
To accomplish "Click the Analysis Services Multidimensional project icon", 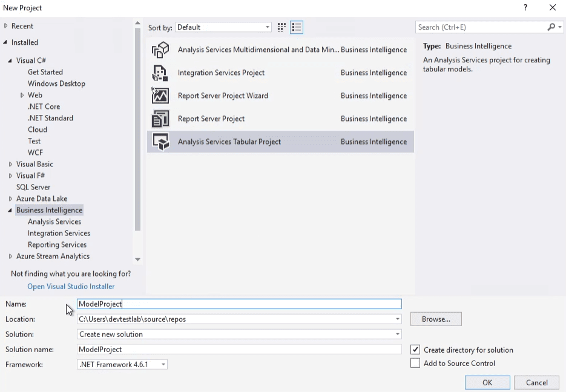I will [x=160, y=50].
